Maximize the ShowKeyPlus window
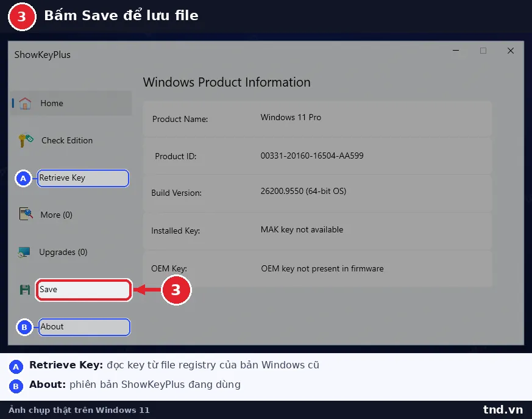 tap(483, 51)
